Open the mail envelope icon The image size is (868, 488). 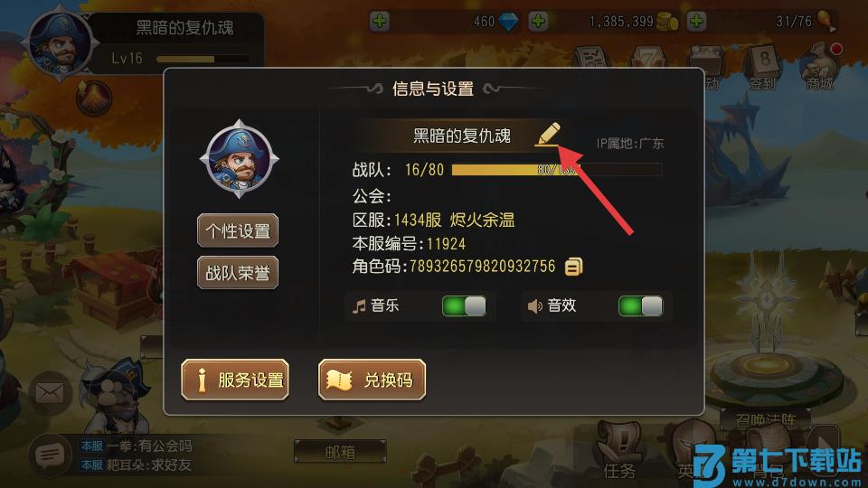(x=50, y=393)
